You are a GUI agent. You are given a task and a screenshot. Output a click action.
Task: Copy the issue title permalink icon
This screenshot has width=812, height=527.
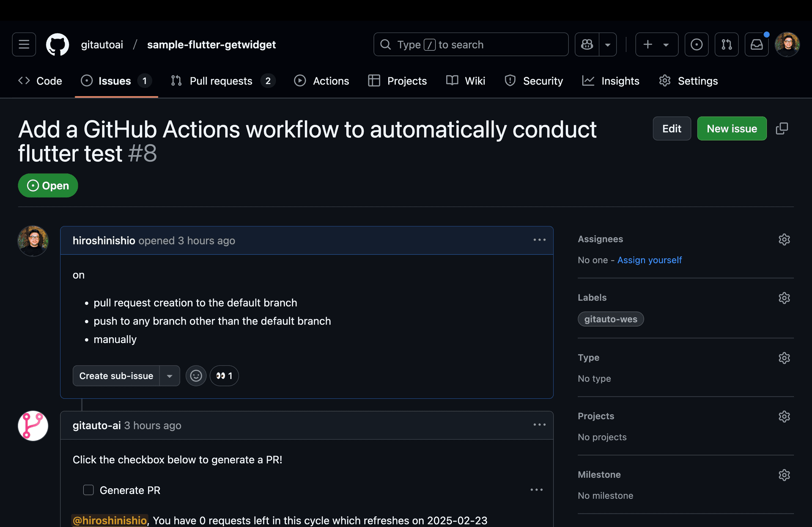(x=782, y=128)
